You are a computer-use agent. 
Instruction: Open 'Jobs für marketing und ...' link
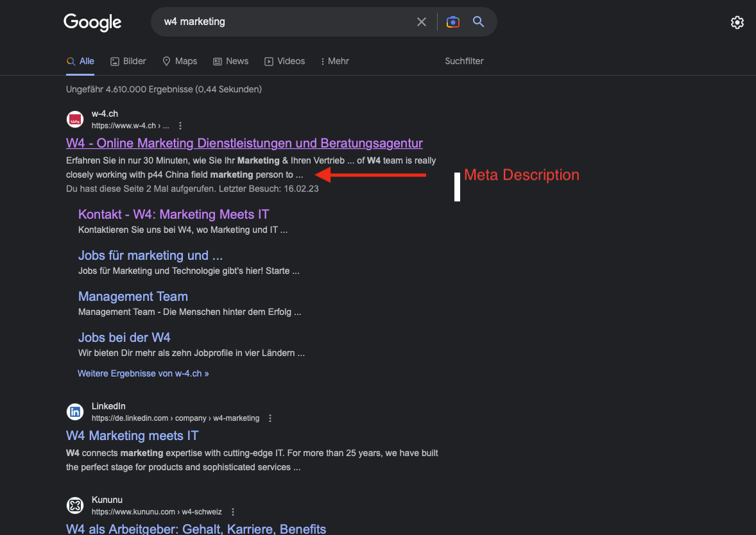pyautogui.click(x=150, y=255)
